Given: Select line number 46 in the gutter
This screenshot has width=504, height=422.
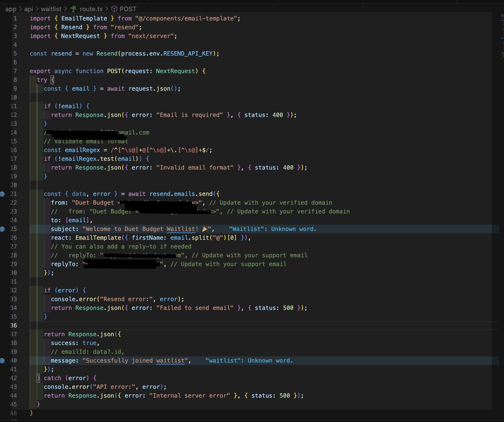Looking at the screenshot, I should click(x=13, y=413).
